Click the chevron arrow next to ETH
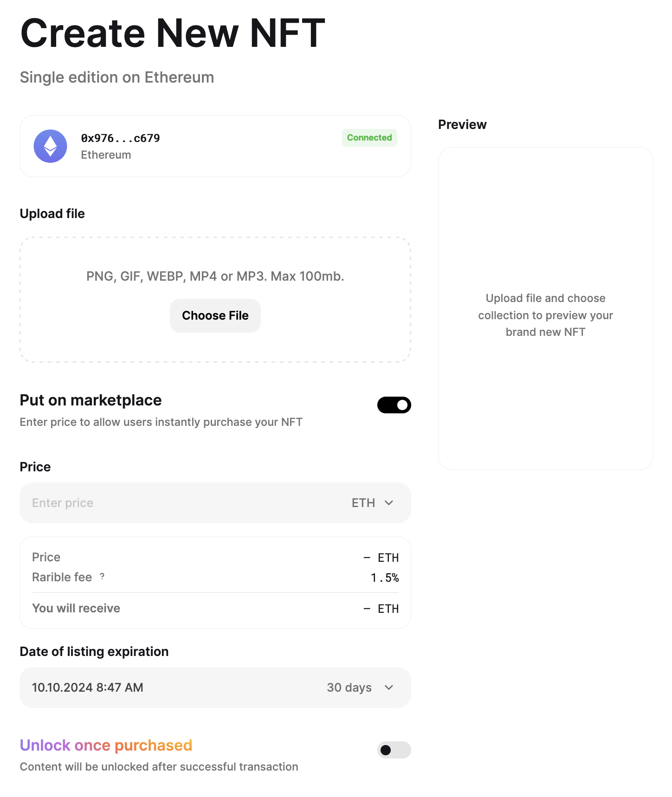672x797 pixels. pos(389,503)
